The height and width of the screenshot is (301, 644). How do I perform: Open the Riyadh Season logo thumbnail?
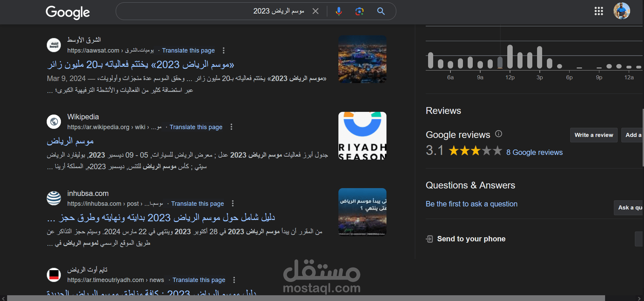coord(362,136)
